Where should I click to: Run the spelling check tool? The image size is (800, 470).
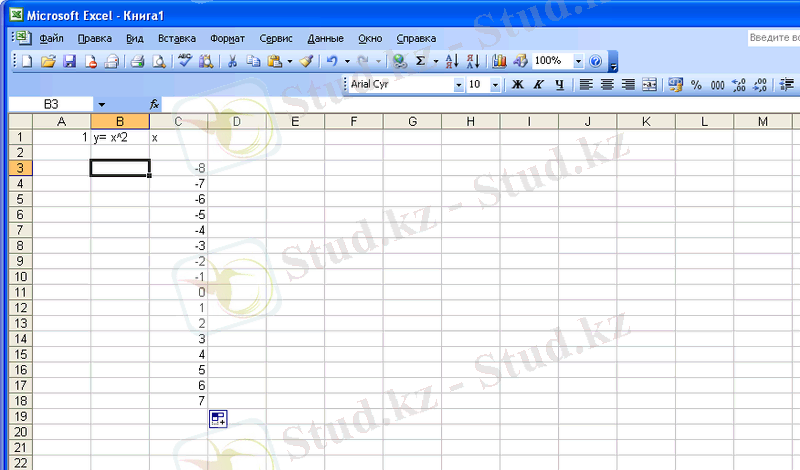[185, 61]
